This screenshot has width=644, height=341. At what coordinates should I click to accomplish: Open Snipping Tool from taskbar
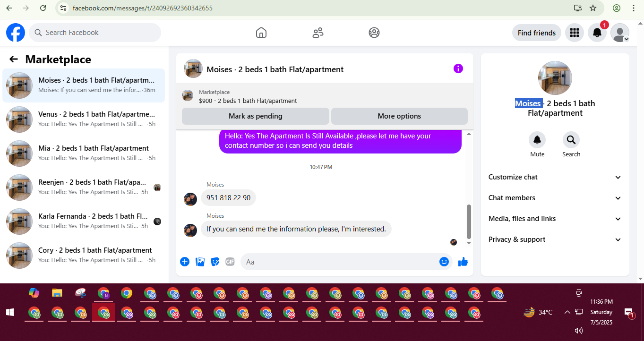point(80,293)
